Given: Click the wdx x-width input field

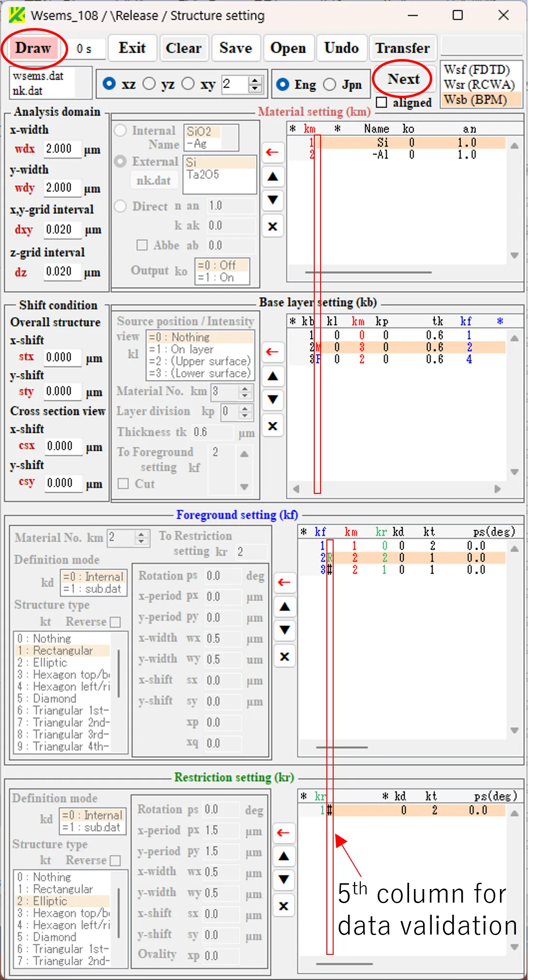Looking at the screenshot, I should [x=61, y=148].
